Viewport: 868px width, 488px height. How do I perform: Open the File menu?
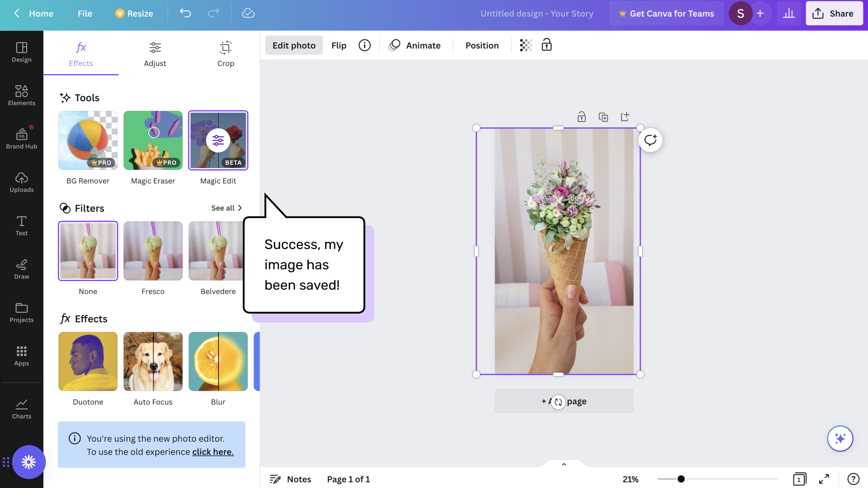coord(85,14)
